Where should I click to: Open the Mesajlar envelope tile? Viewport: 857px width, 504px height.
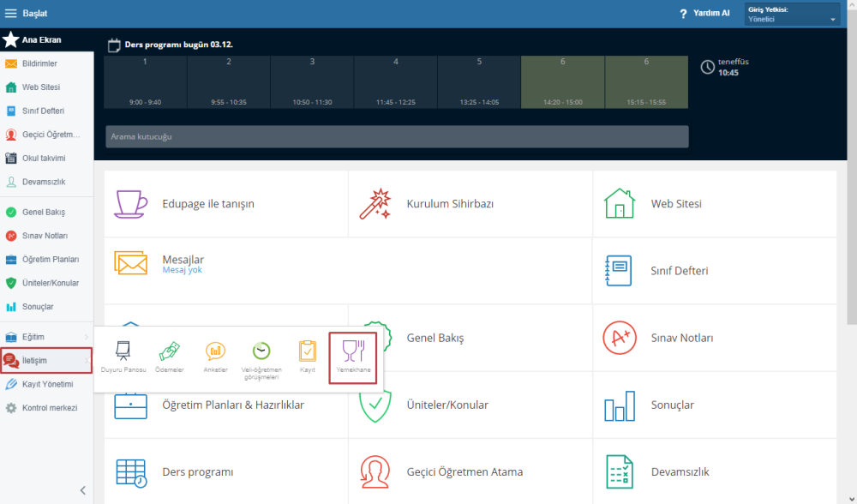click(348, 271)
